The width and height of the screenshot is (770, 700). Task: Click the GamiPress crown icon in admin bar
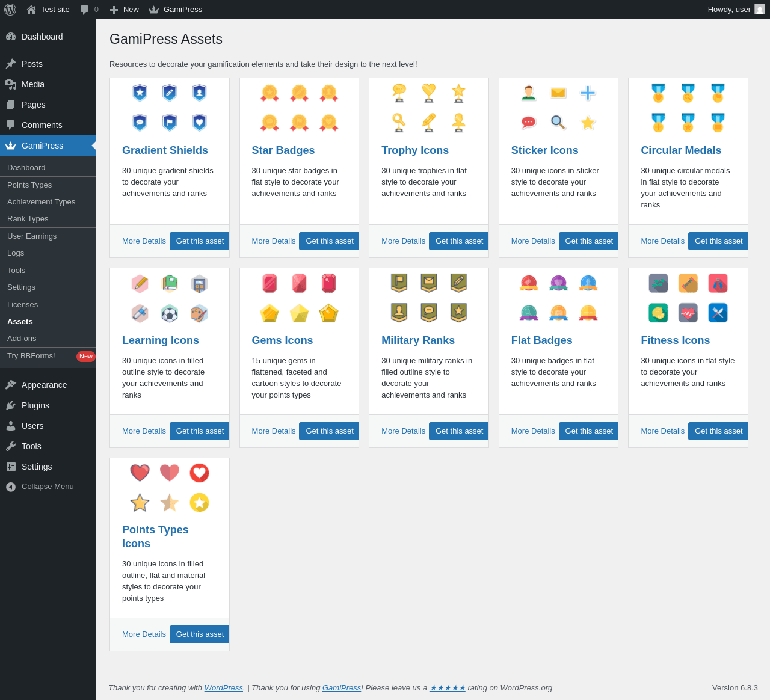pyautogui.click(x=154, y=10)
